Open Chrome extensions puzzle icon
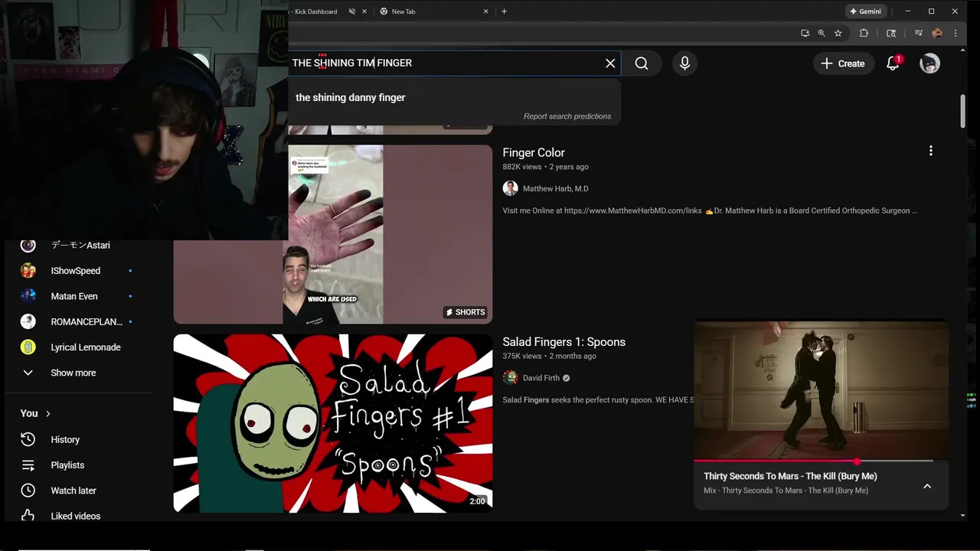 pos(864,33)
